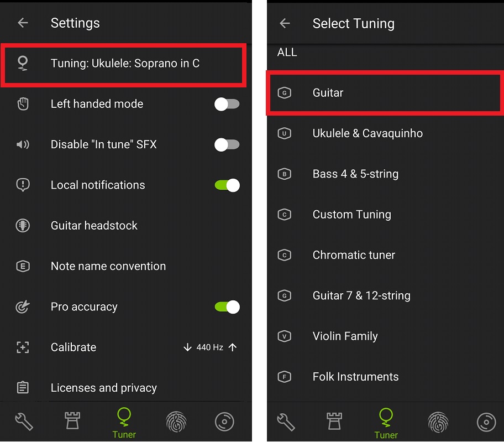The image size is (504, 442).
Task: Open the disc icon tab in Select Tuning bar
Action: click(486, 422)
